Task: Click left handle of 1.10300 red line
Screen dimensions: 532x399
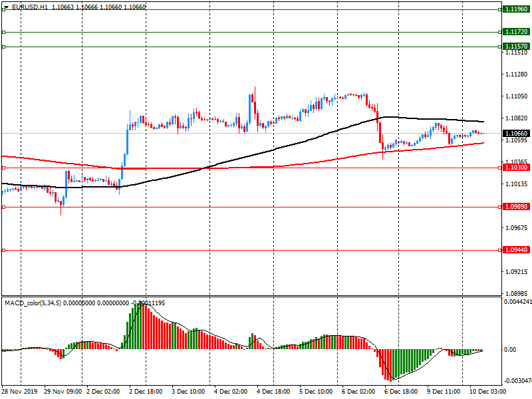Action: [x=4, y=168]
